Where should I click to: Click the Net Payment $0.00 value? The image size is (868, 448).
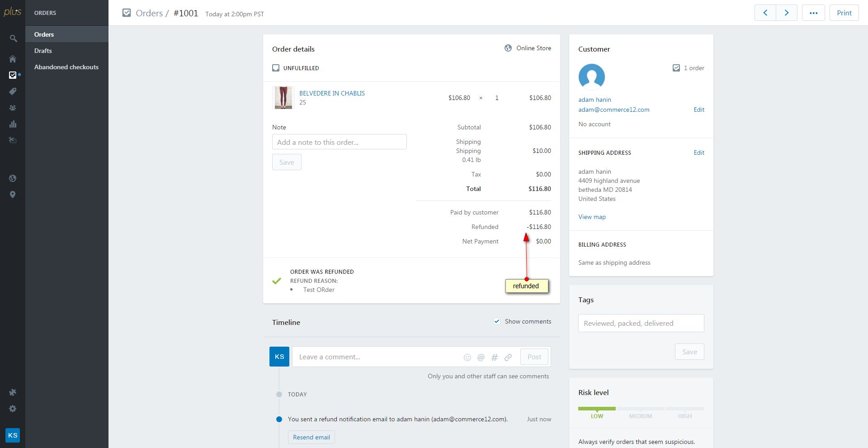pos(543,241)
